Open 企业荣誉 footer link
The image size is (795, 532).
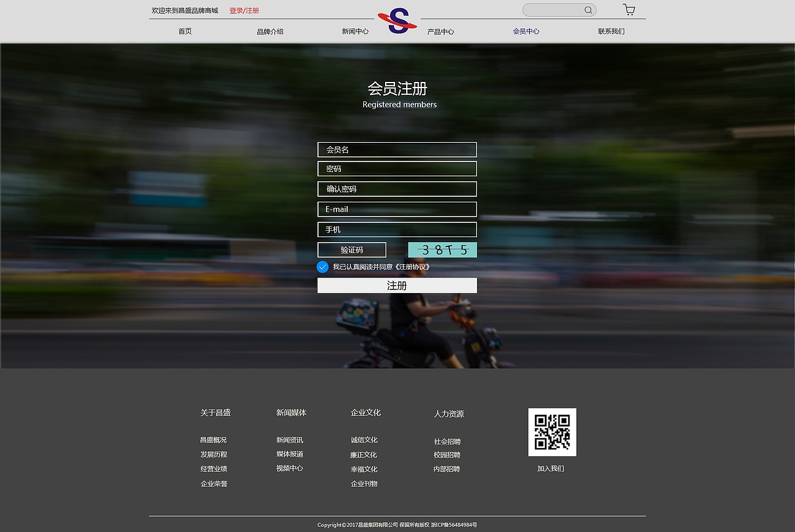tap(214, 484)
